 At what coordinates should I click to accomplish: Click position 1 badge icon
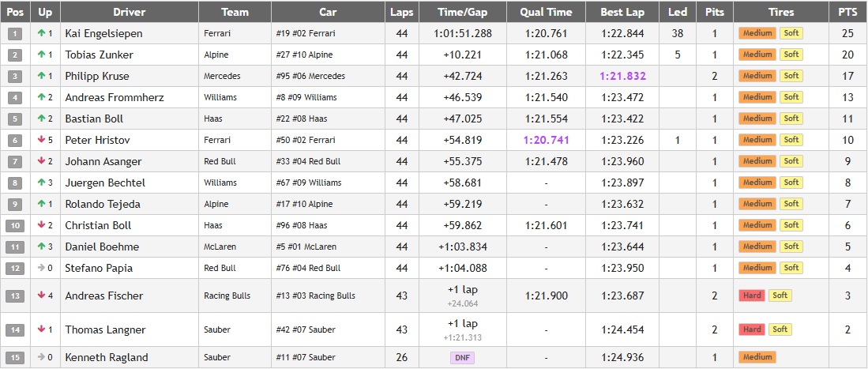pyautogui.click(x=15, y=34)
